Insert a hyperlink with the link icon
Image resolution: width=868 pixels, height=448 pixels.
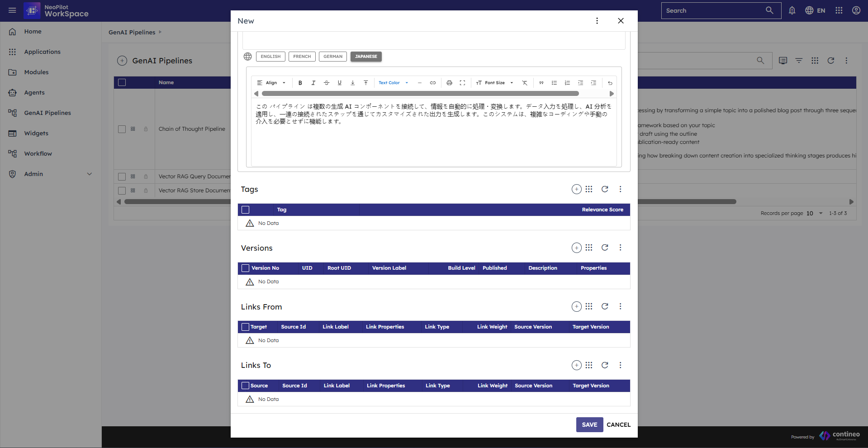(x=432, y=83)
